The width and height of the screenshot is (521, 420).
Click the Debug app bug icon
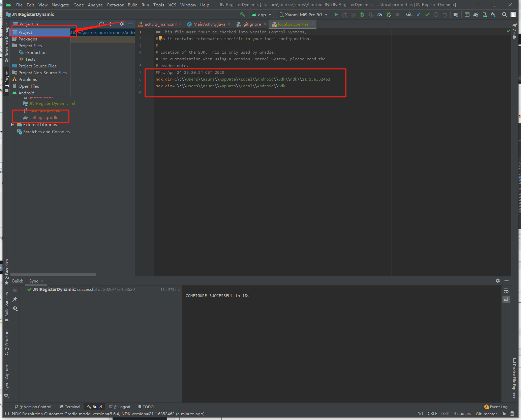(x=362, y=14)
